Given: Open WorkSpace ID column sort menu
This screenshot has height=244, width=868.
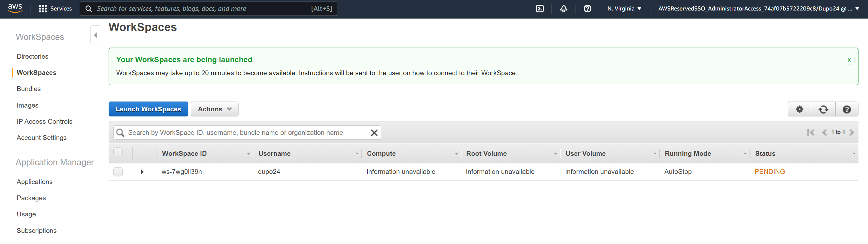Looking at the screenshot, I should tap(248, 154).
